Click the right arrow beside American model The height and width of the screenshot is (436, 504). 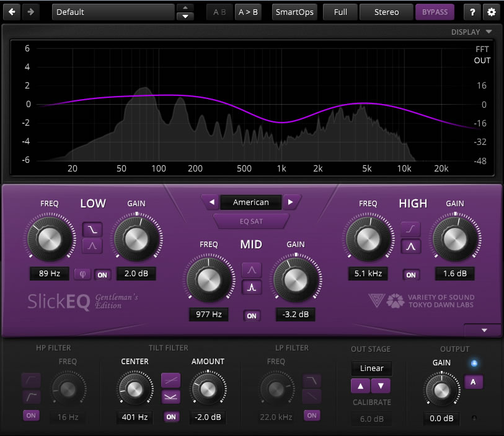click(291, 202)
